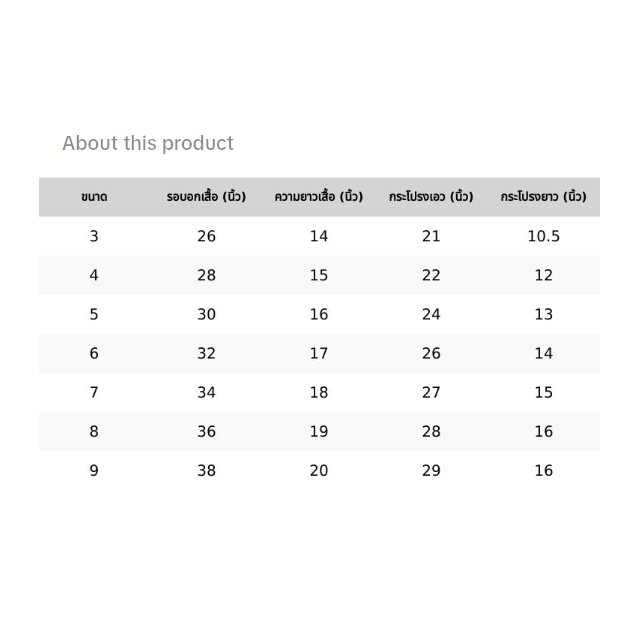637x637 pixels.
Task: Select the skirt length value 12
Action: tap(543, 275)
